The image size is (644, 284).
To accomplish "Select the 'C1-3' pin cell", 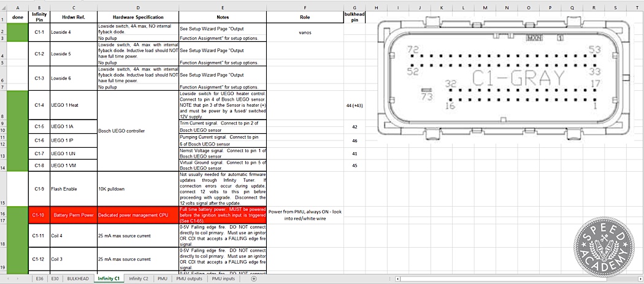I will pos(39,78).
